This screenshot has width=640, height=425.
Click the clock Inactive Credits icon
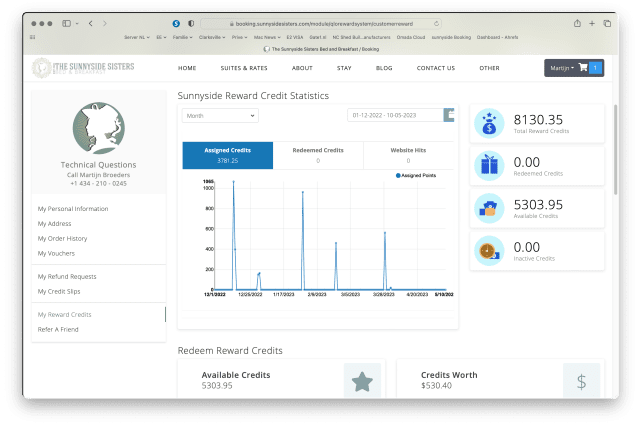click(490, 249)
